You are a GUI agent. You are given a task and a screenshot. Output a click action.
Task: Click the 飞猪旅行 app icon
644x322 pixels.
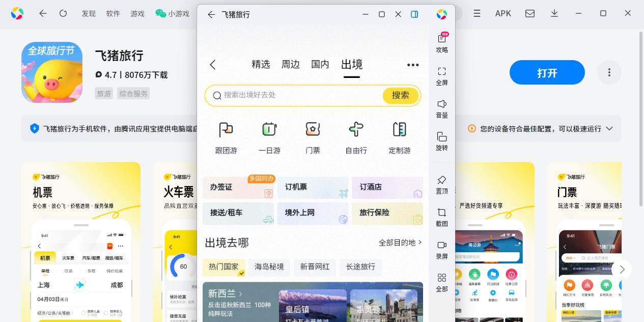pos(52,72)
